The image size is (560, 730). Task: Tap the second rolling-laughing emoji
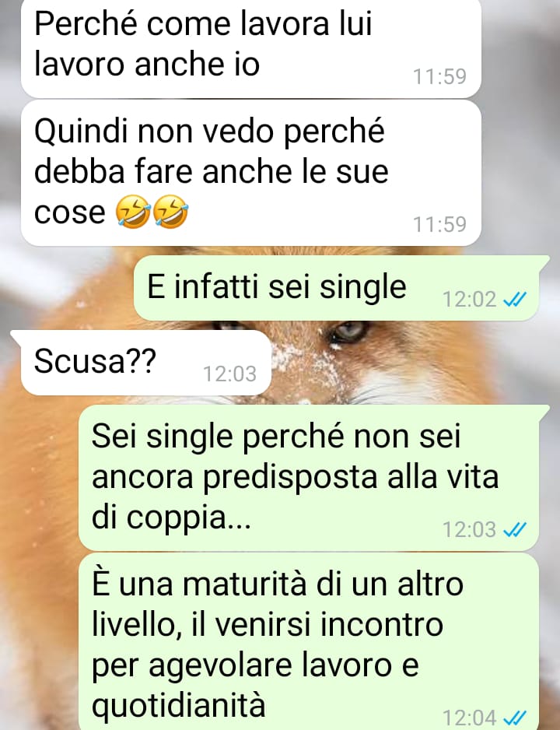pos(170,212)
